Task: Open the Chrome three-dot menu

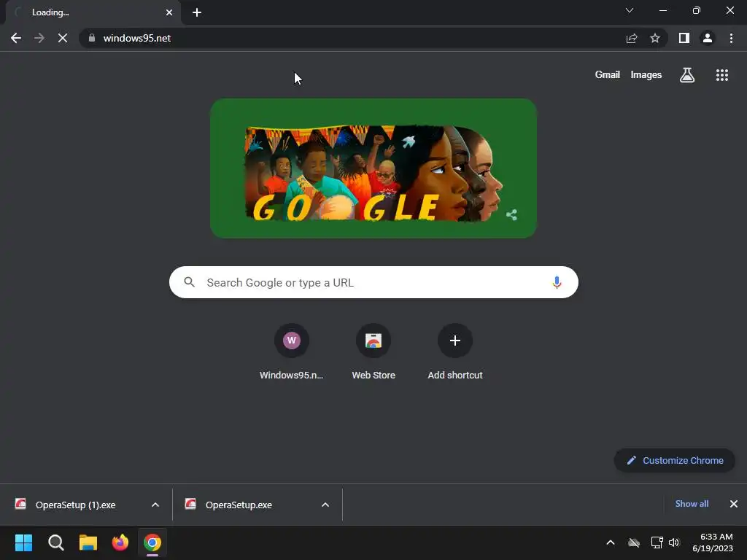Action: [x=731, y=38]
